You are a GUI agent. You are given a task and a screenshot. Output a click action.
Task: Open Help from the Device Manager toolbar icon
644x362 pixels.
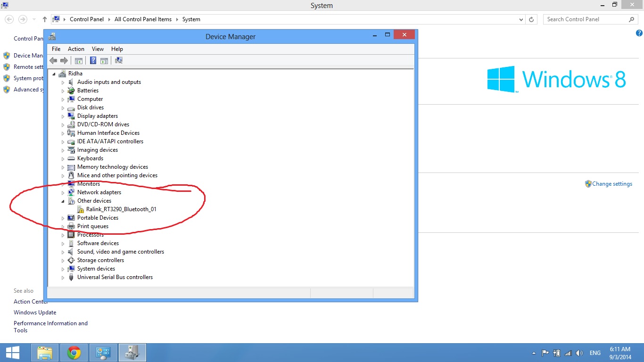coord(93,60)
